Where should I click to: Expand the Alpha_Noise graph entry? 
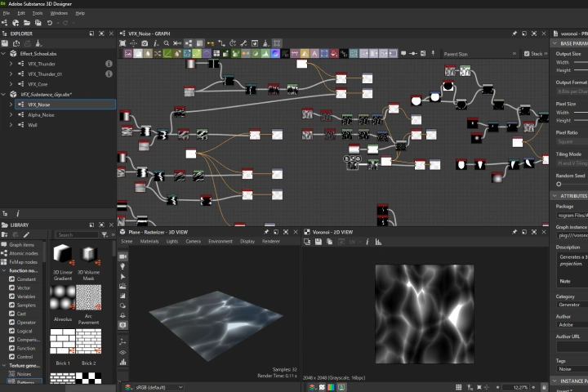pos(11,115)
